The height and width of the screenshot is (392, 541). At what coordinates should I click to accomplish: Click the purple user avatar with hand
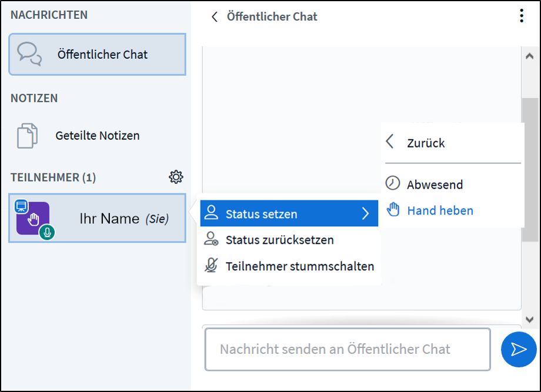point(33,218)
